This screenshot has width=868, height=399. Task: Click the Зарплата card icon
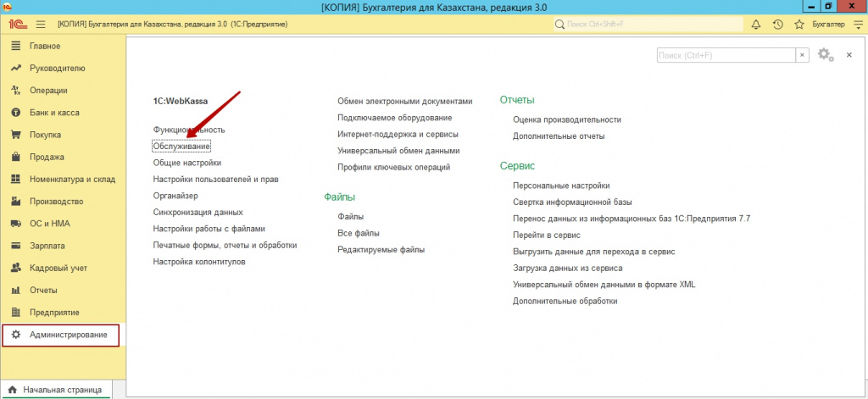pyautogui.click(x=16, y=246)
